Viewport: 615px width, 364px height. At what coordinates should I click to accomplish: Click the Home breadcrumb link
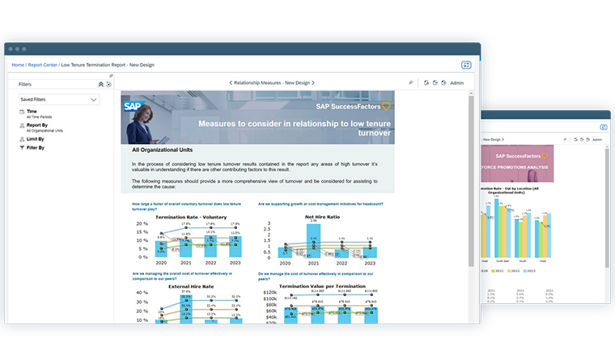point(17,65)
